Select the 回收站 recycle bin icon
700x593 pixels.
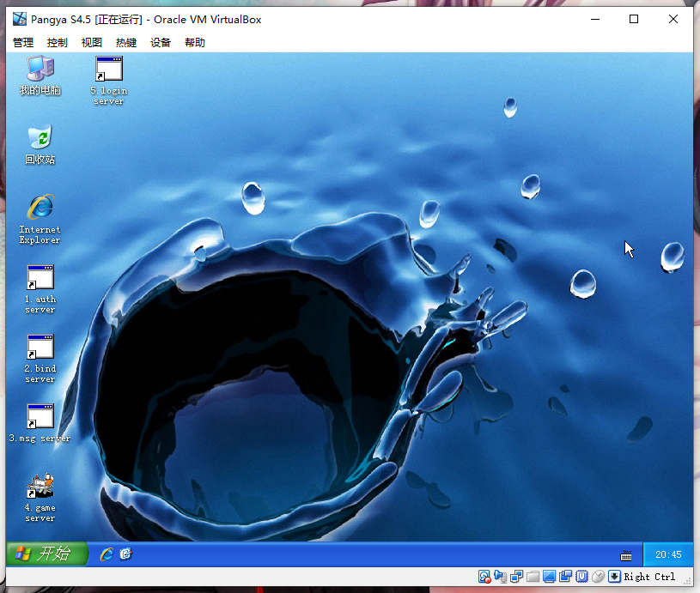pos(40,145)
